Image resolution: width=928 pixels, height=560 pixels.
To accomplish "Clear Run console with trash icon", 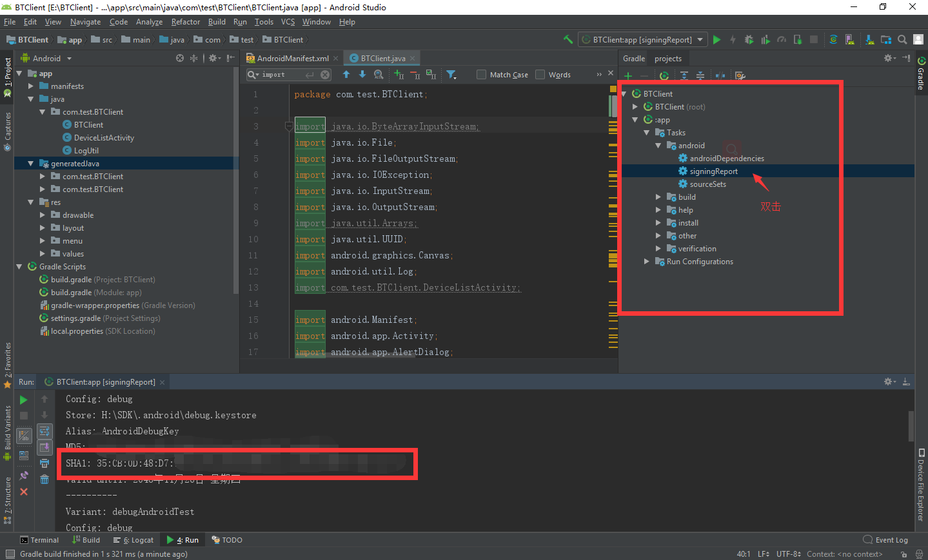I will 44,479.
